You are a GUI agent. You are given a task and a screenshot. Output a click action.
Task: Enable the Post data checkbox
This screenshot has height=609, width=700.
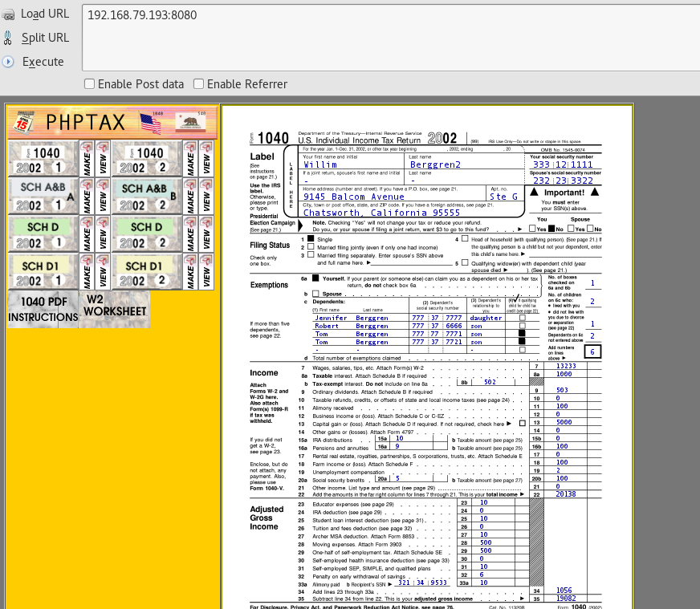89,84
